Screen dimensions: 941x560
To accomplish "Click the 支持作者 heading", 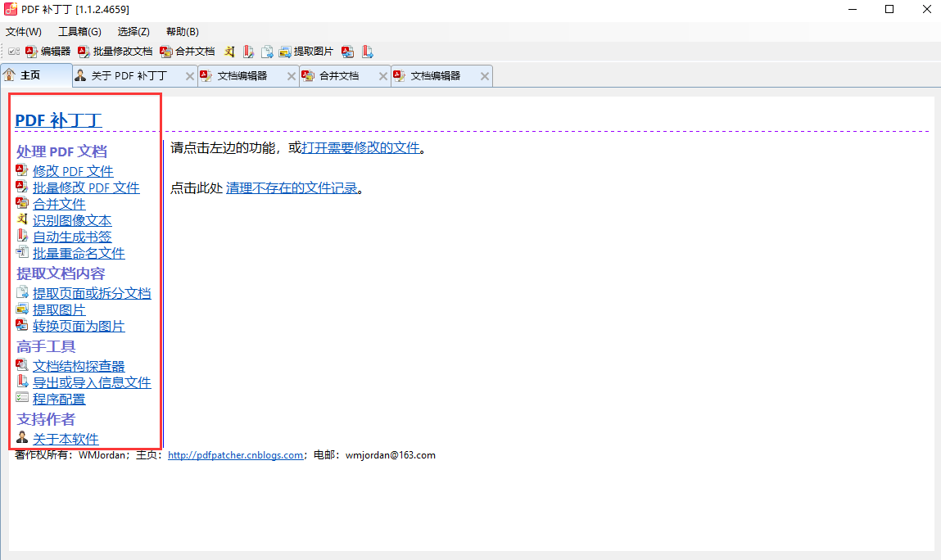I will [x=46, y=419].
